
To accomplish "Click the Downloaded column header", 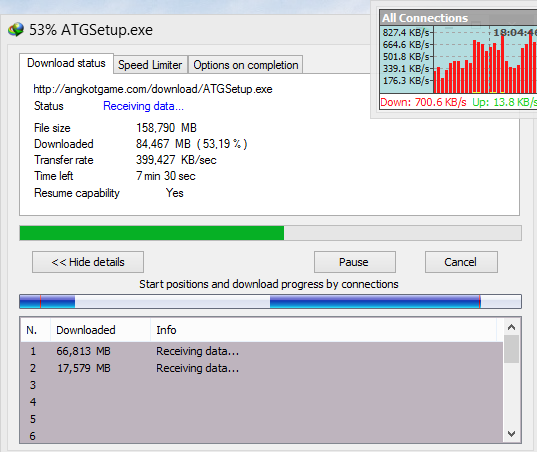I will pyautogui.click(x=100, y=330).
